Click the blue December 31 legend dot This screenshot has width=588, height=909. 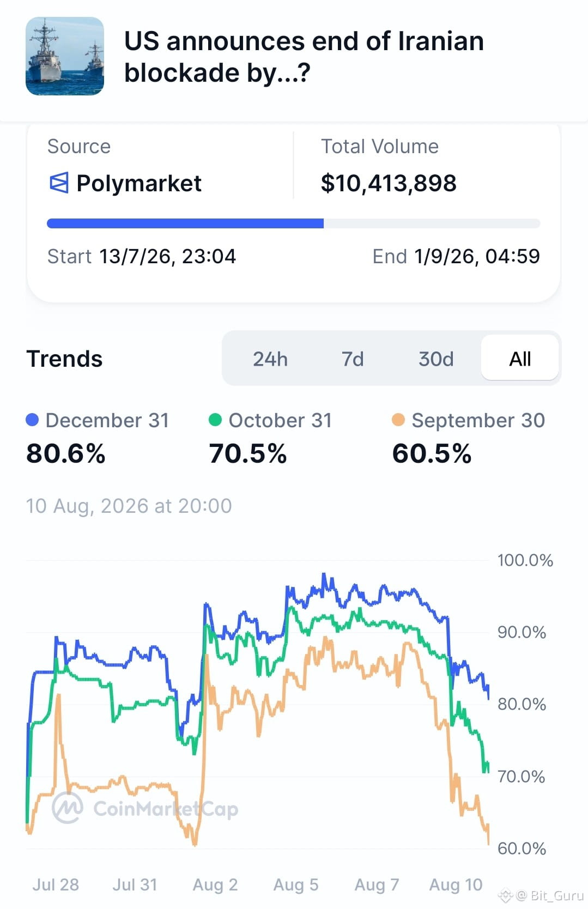32,420
